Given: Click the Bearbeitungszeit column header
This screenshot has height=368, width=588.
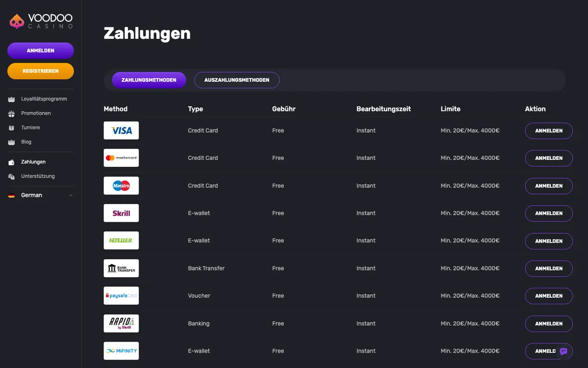Looking at the screenshot, I should [x=384, y=109].
